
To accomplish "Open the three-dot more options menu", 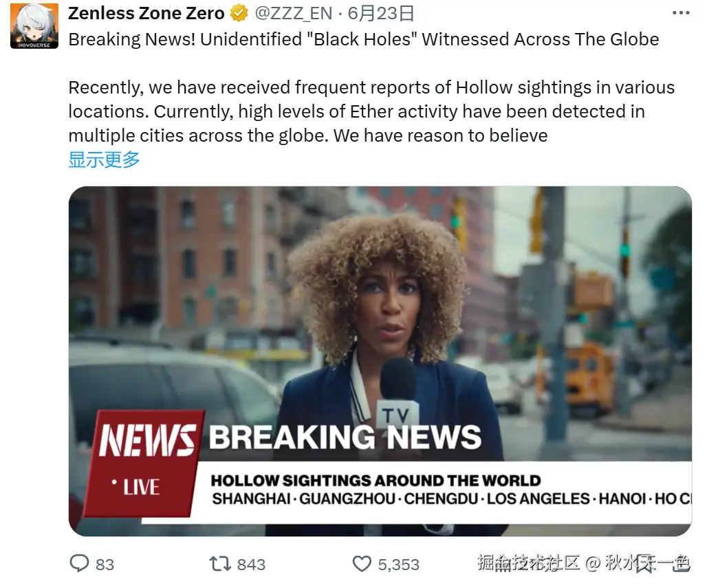I will (x=680, y=13).
